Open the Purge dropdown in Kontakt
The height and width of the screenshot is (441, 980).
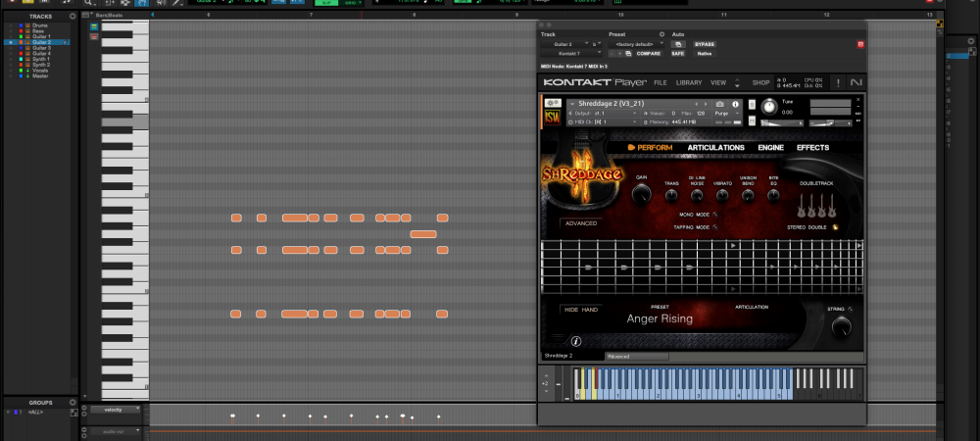tap(727, 113)
